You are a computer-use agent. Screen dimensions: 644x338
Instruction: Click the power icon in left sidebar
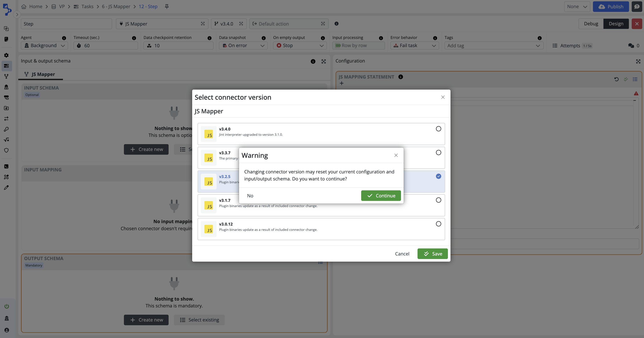7,306
